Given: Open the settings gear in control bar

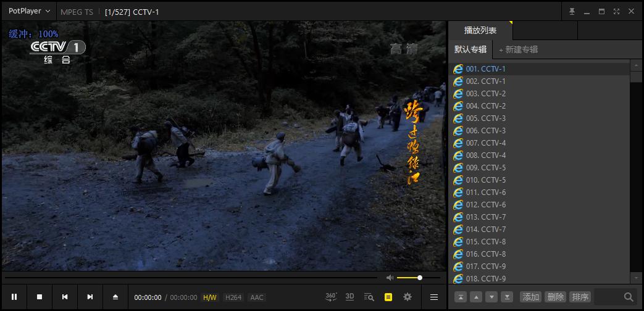Looking at the screenshot, I should point(408,297).
